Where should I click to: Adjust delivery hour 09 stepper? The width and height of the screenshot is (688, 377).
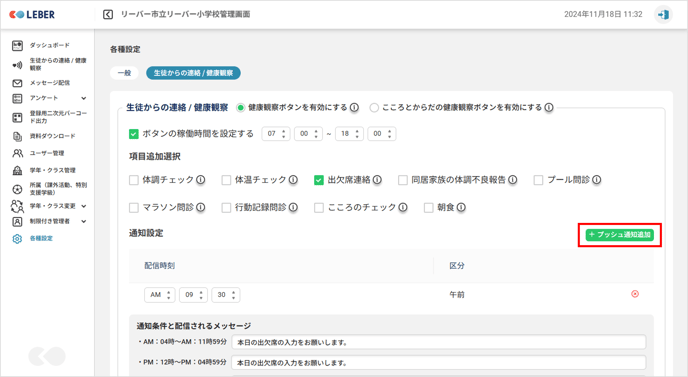[194, 295]
